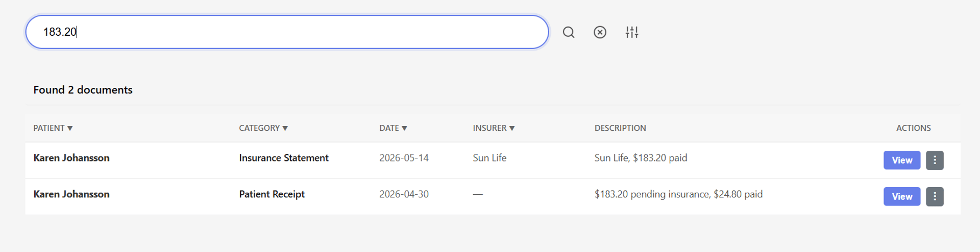Focus the search field containing 183.20

pos(287,32)
